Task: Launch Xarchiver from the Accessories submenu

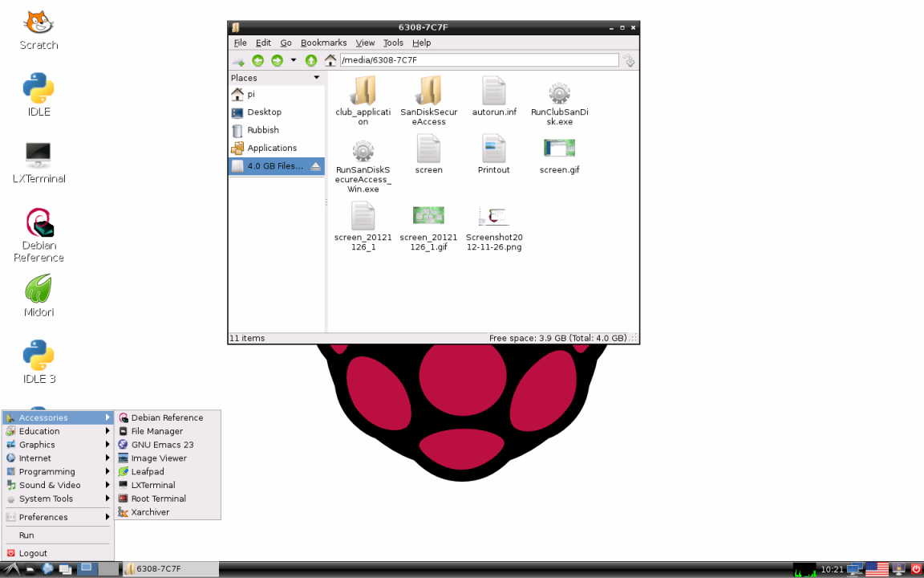Action: pos(168,512)
